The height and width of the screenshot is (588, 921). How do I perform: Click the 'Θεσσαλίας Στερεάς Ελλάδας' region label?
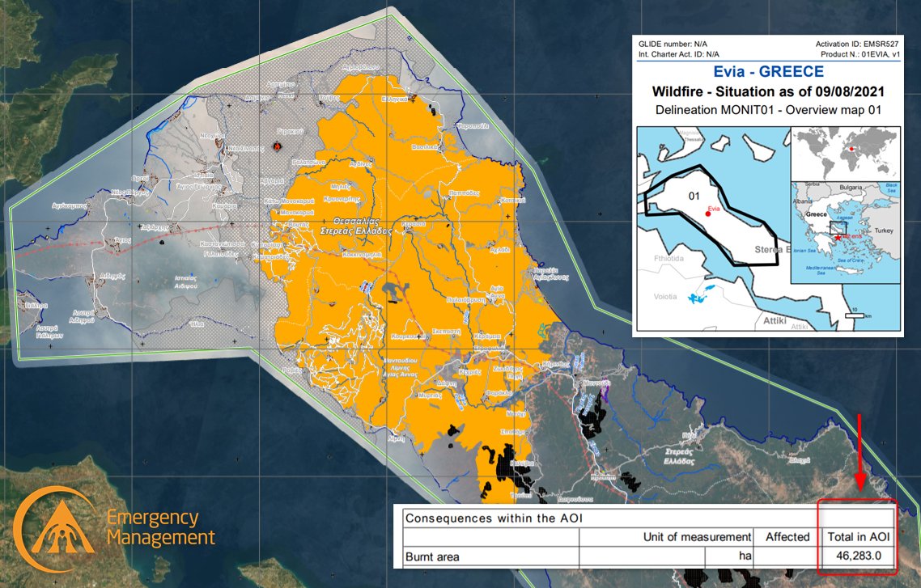pos(356,226)
